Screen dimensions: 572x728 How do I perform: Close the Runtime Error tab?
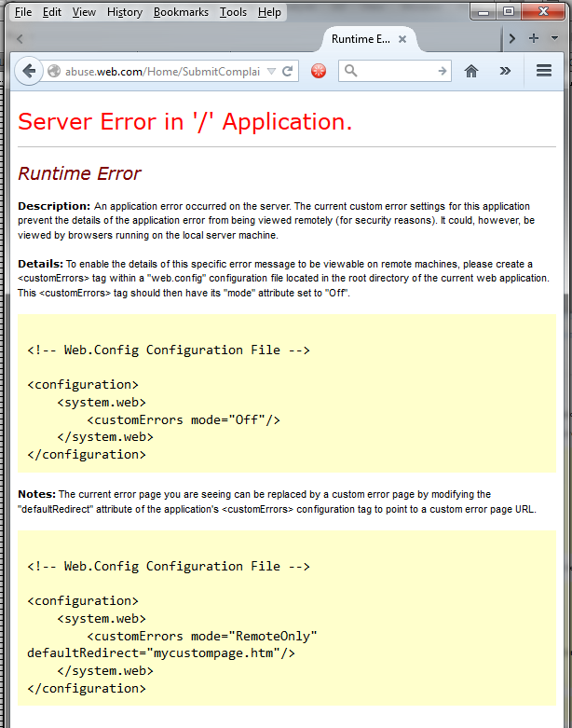402,39
